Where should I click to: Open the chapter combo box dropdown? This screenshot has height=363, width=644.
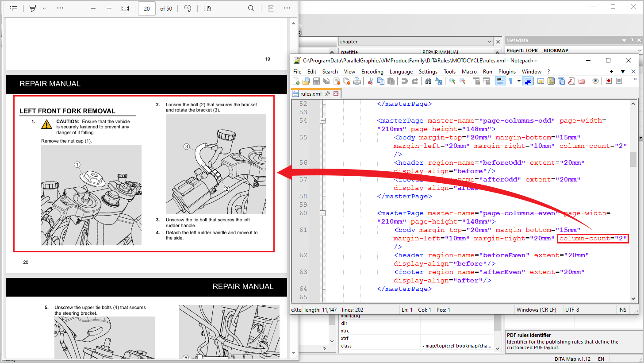point(490,41)
